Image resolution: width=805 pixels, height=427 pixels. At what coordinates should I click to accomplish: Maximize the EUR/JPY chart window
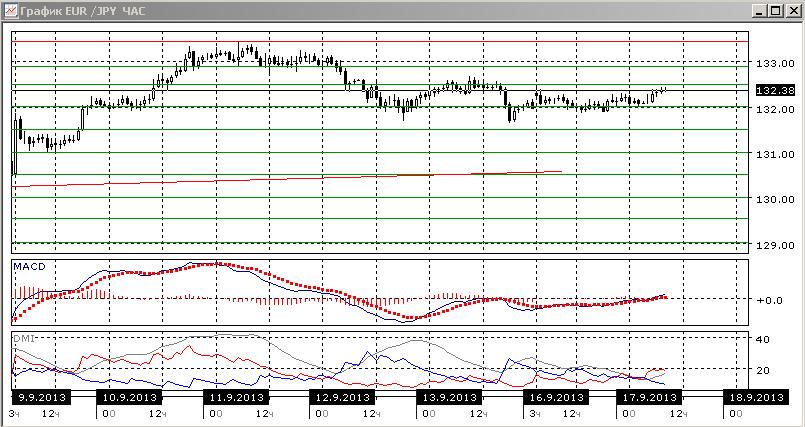tap(775, 10)
